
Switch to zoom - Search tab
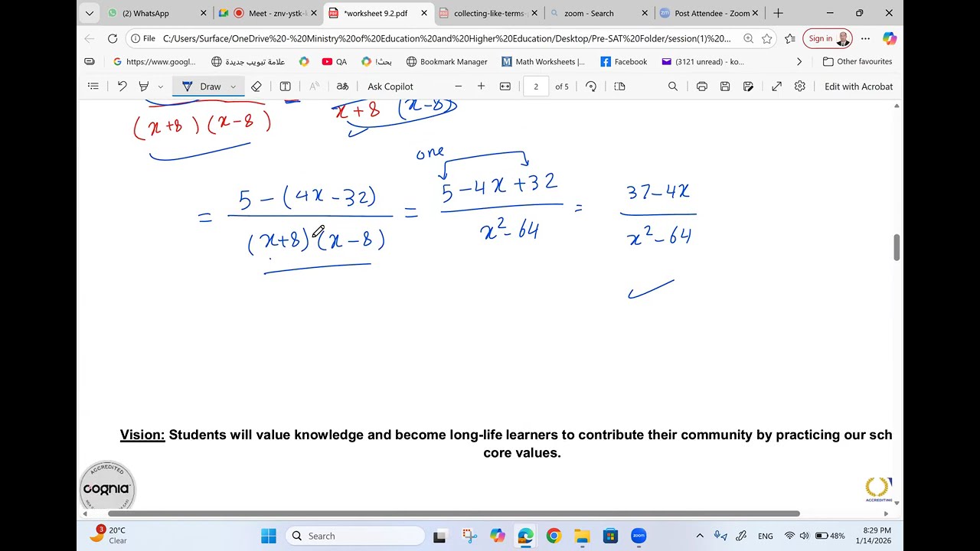click(x=599, y=13)
